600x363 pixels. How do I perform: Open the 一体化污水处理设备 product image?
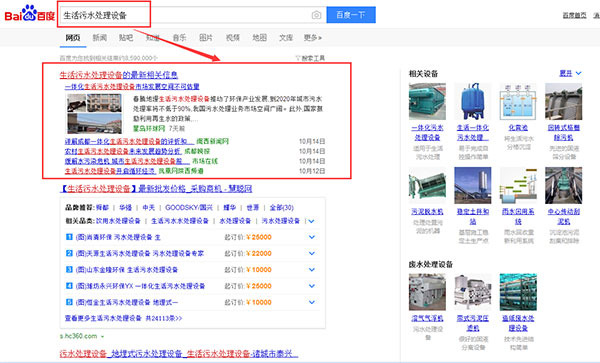click(x=427, y=101)
